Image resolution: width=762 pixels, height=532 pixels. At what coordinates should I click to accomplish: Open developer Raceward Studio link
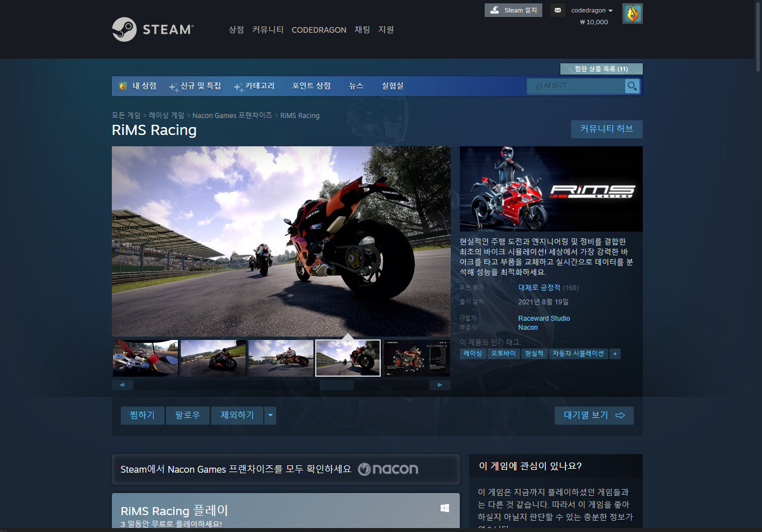coord(544,319)
